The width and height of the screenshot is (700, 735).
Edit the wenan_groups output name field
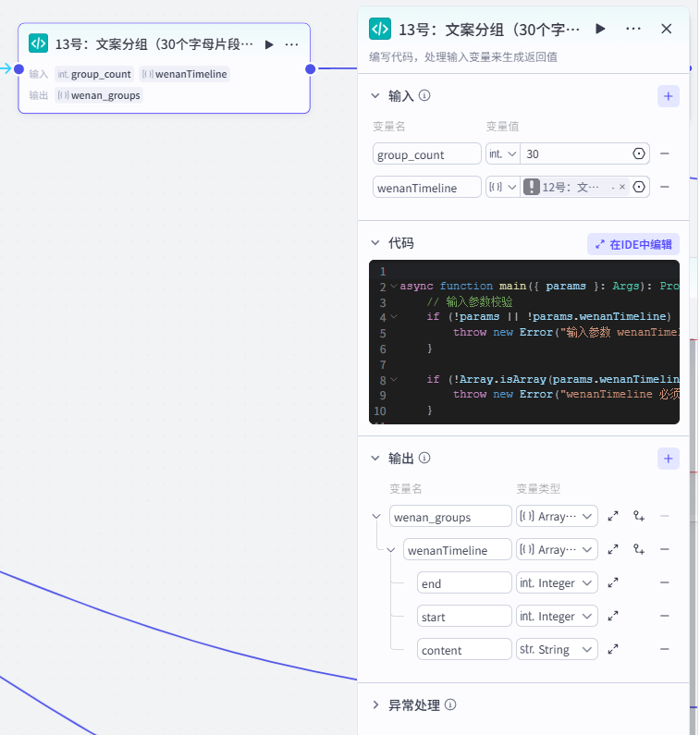tap(450, 516)
